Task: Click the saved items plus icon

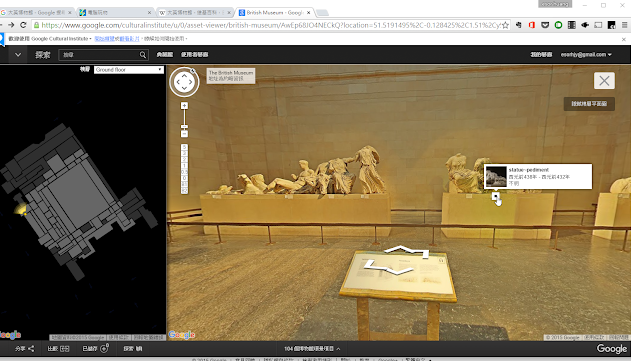Action: coord(104,349)
